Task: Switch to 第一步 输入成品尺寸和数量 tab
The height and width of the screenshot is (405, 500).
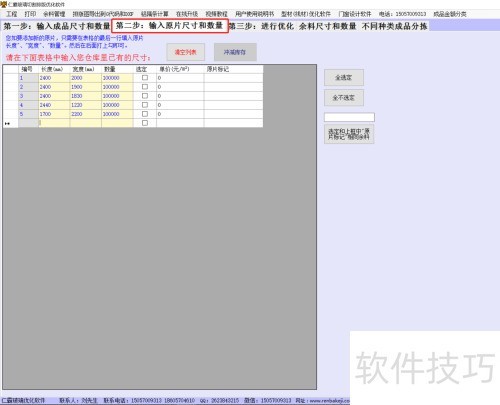Action: click(57, 26)
